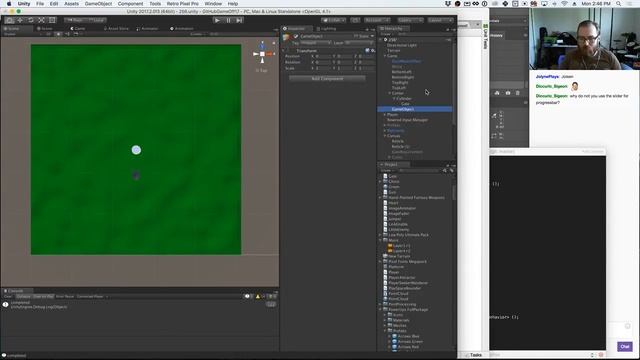
Task: Select Directional Light in Hierarchy
Action: coord(402,45)
